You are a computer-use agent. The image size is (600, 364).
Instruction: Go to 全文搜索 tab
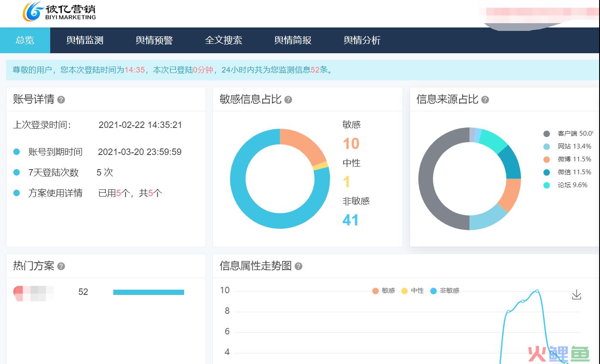[224, 40]
